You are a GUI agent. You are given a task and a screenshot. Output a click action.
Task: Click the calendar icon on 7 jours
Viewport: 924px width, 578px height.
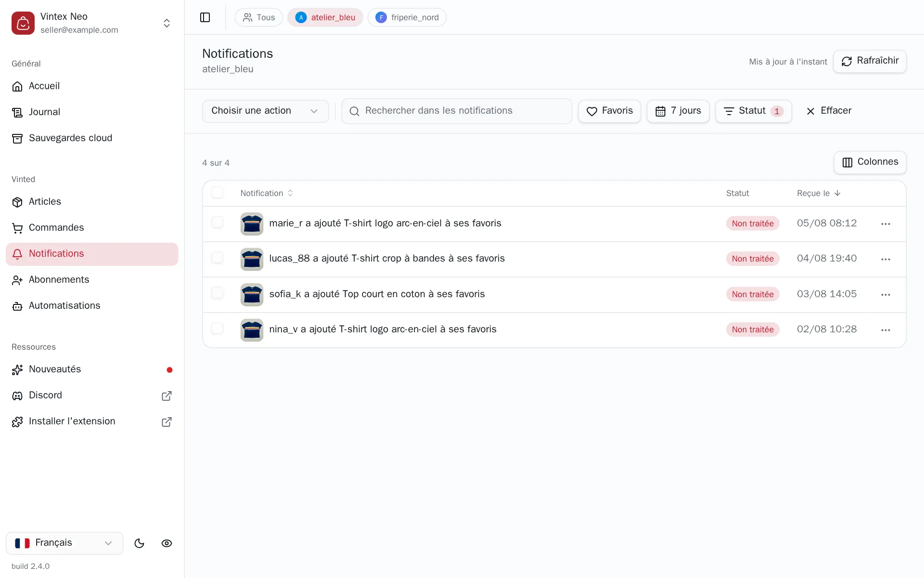[660, 111]
